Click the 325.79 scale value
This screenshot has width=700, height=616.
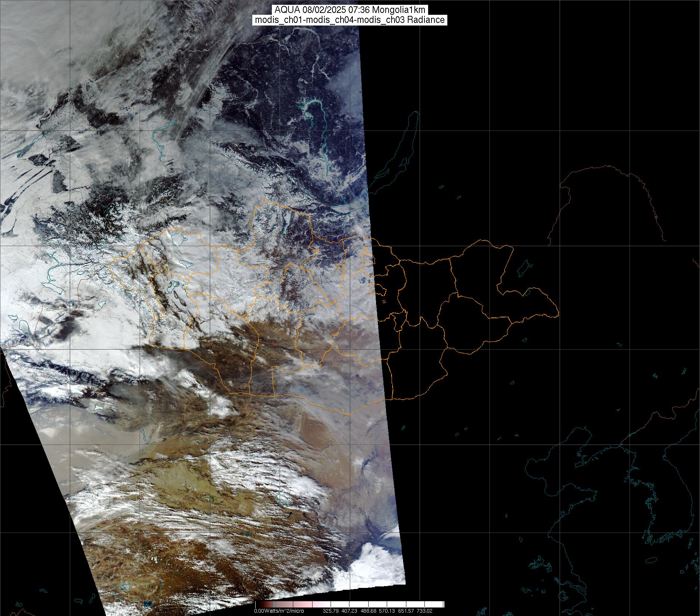tap(331, 611)
